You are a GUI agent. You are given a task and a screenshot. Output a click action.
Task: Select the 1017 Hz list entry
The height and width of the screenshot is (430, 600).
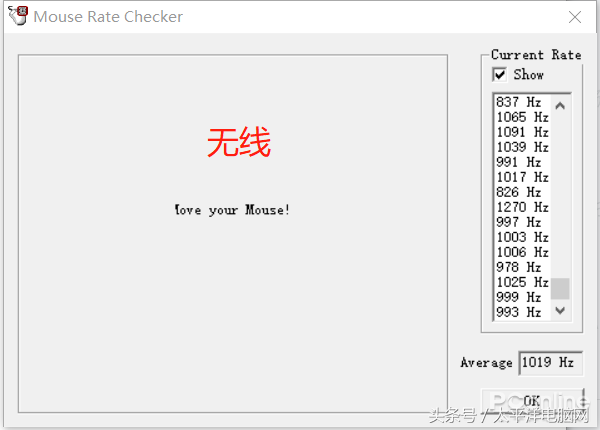[523, 177]
